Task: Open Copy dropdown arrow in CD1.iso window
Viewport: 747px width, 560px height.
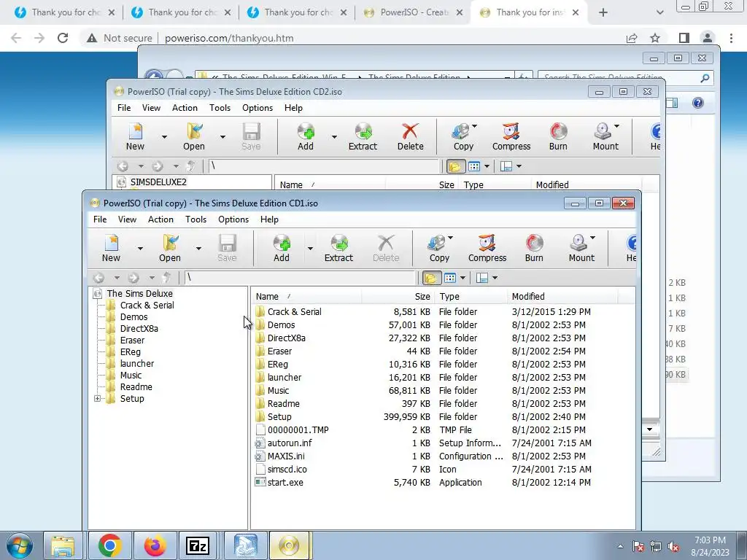Action: (x=450, y=238)
